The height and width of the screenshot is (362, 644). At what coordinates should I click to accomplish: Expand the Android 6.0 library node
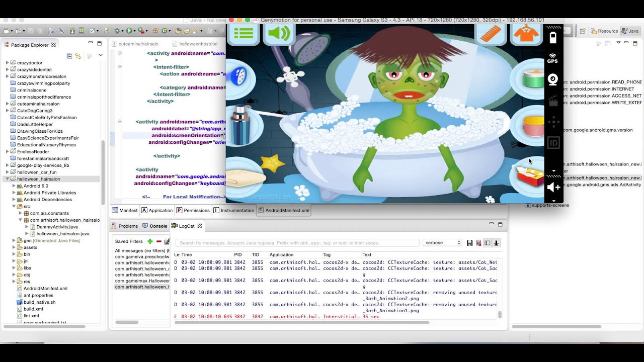(14, 186)
